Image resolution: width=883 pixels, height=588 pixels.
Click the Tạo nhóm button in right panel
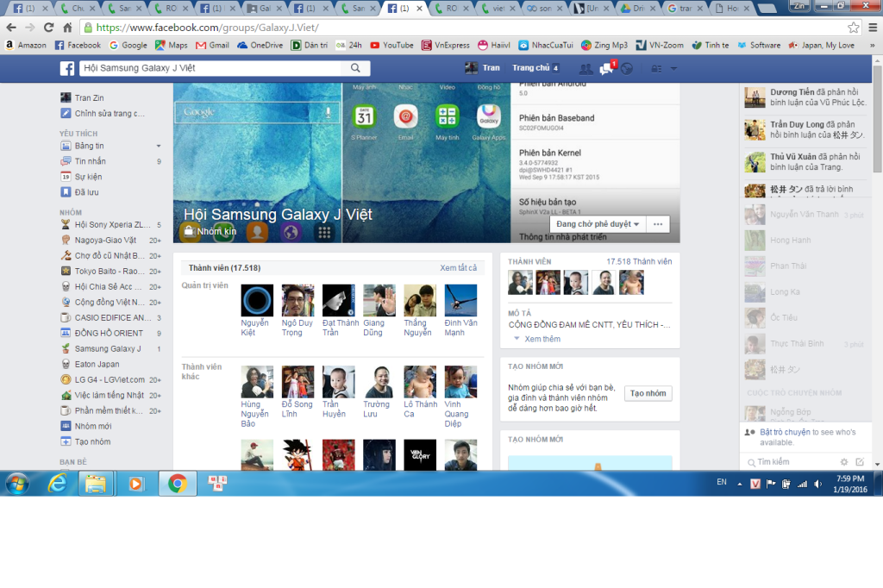pyautogui.click(x=648, y=393)
